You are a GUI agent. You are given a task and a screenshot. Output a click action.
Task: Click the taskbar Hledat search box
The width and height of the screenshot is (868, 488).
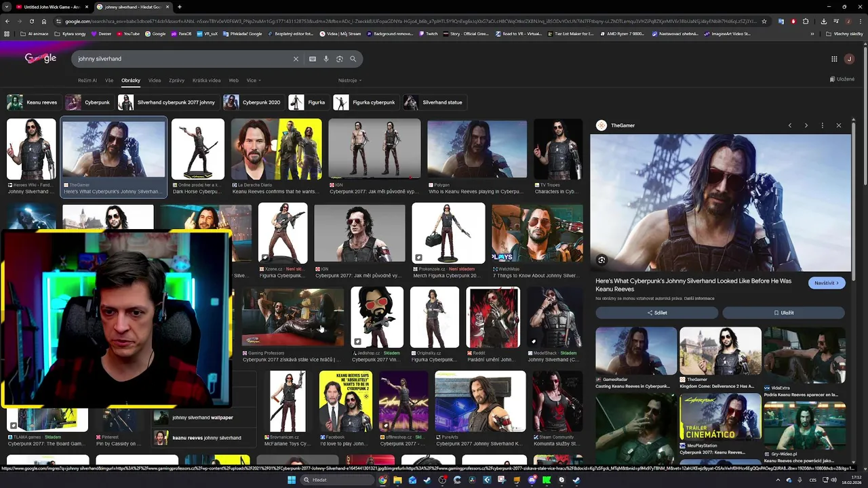click(x=337, y=480)
